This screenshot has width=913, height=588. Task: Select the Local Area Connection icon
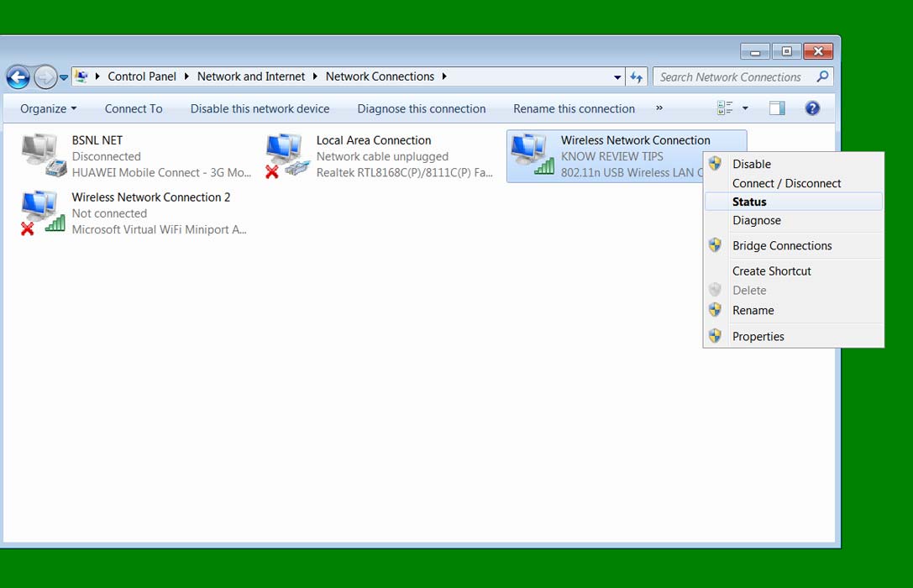[x=287, y=155]
